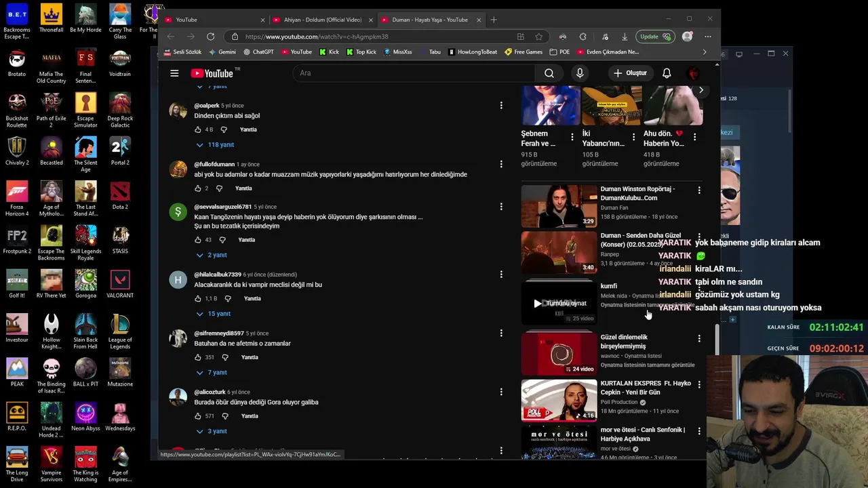Viewport: 868px width, 488px height.
Task: Focus the YouTube search field Ara
Action: click(414, 73)
